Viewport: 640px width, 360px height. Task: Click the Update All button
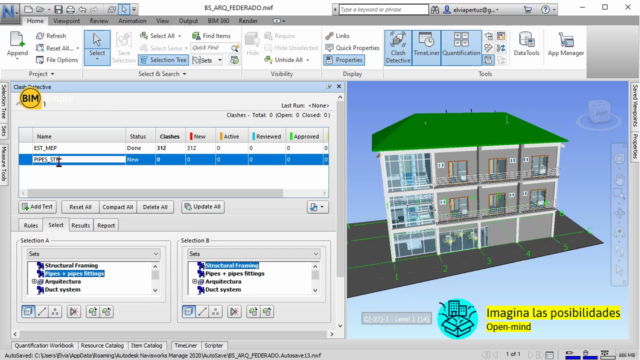pos(203,207)
